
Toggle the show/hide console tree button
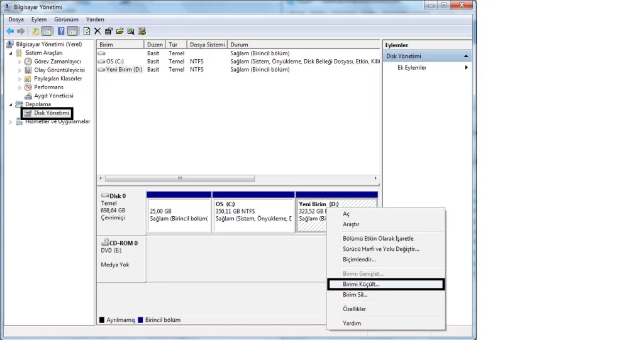click(47, 31)
